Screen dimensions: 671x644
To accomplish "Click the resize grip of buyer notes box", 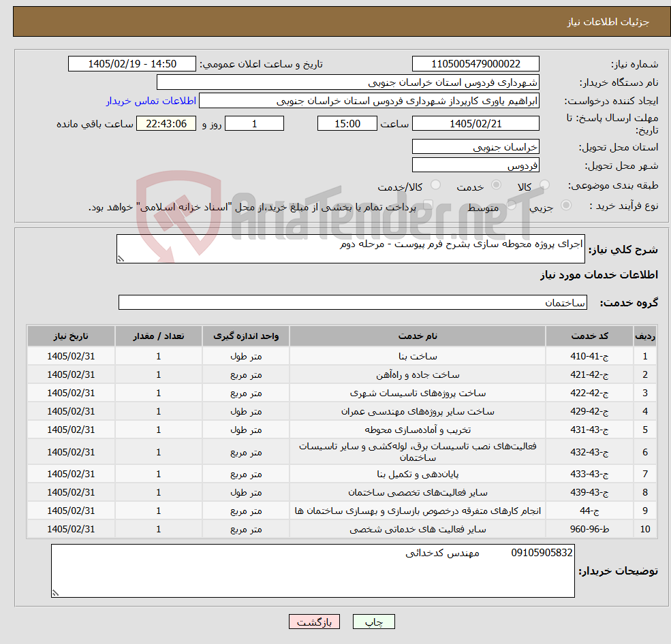I will pyautogui.click(x=55, y=593).
